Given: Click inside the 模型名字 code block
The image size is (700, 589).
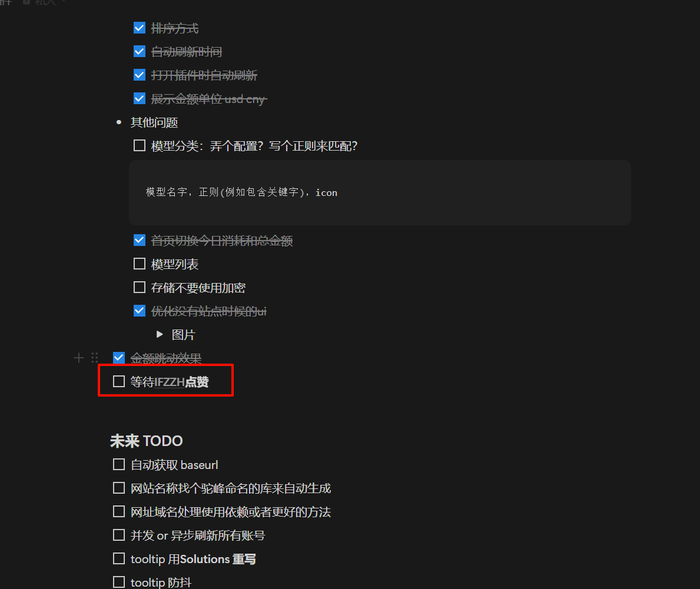Looking at the screenshot, I should click(x=380, y=193).
